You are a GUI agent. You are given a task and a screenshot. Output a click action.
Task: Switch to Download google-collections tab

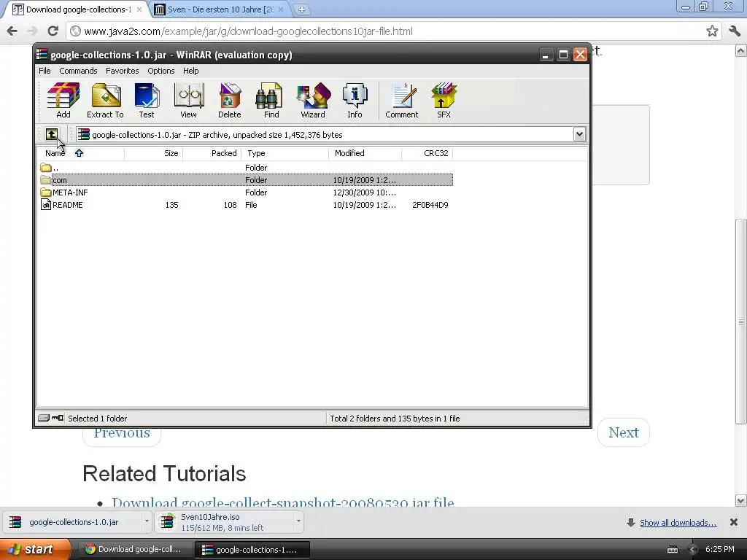click(x=77, y=9)
